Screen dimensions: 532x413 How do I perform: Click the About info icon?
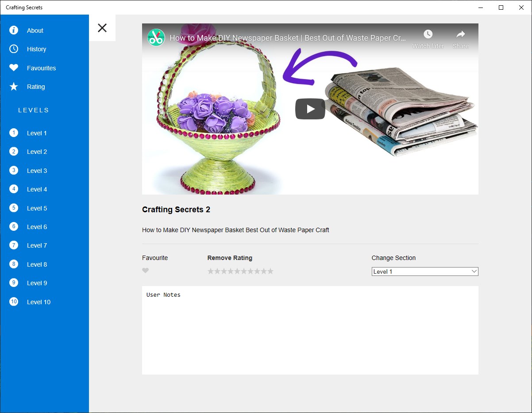tap(14, 30)
